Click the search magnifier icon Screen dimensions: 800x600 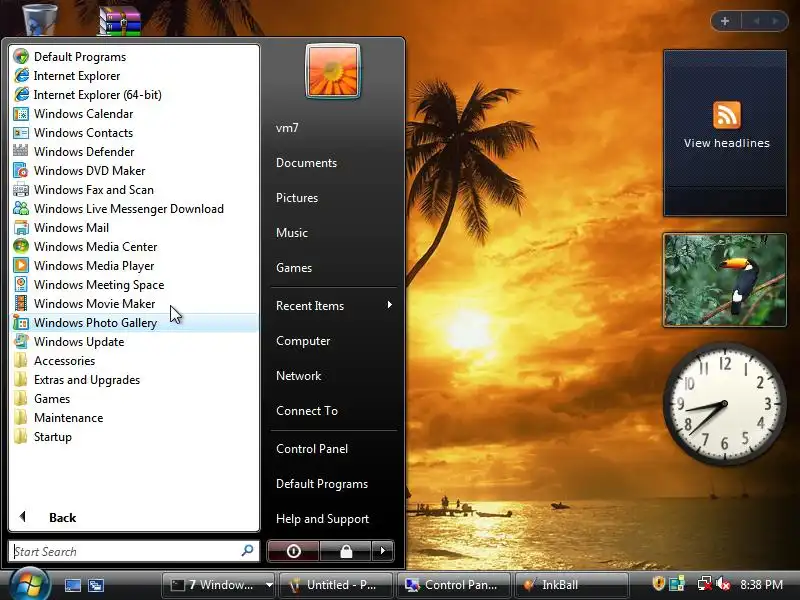tap(247, 551)
